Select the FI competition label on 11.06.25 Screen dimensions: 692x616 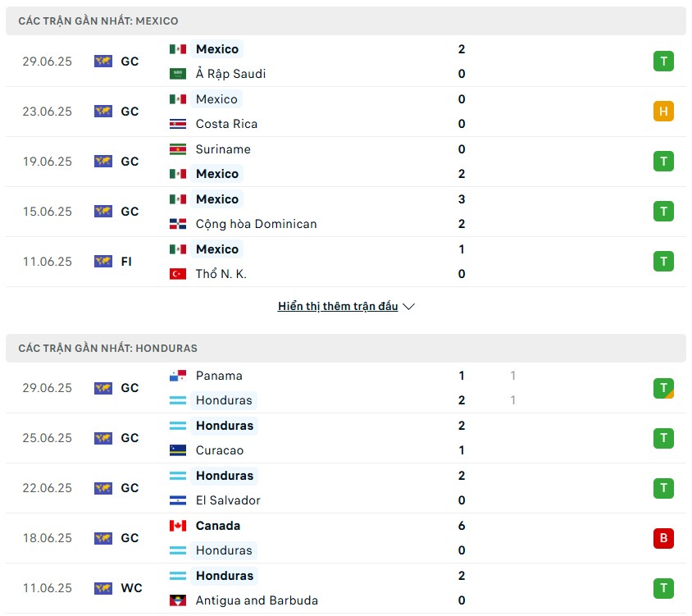126,262
